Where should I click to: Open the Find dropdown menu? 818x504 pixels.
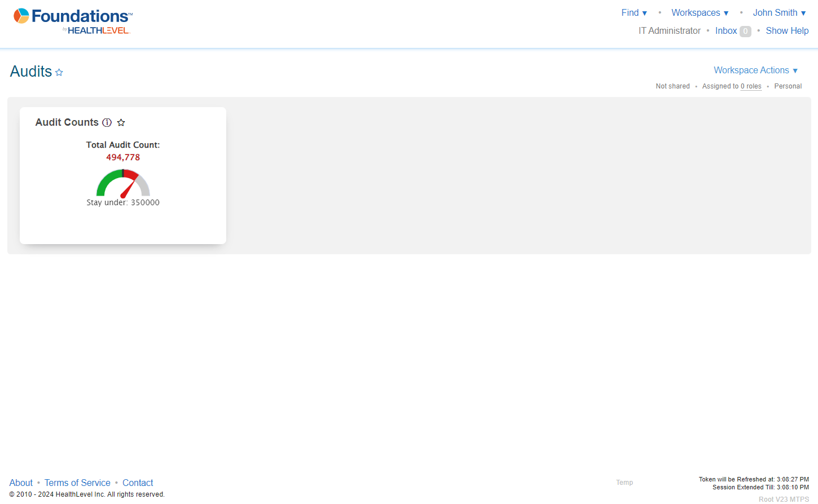[x=634, y=12]
